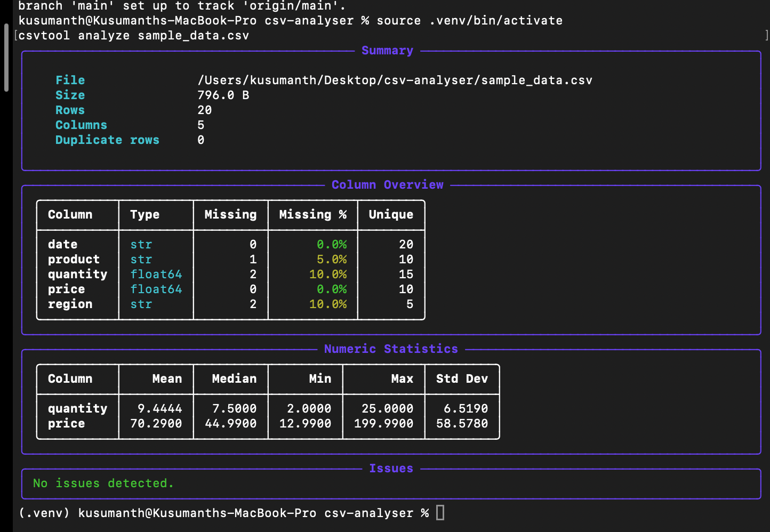Click the Columns label in Summary
The height and width of the screenshot is (532, 770).
(x=82, y=125)
